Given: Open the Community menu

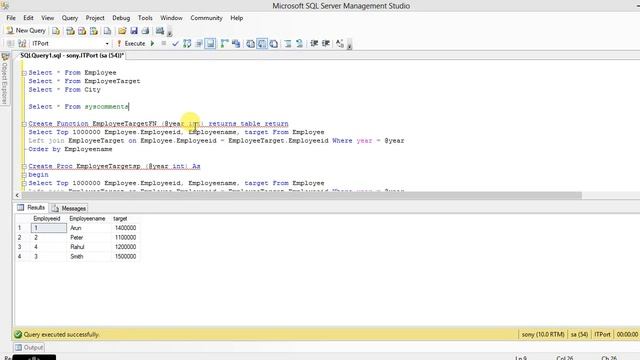Looking at the screenshot, I should click(206, 18).
